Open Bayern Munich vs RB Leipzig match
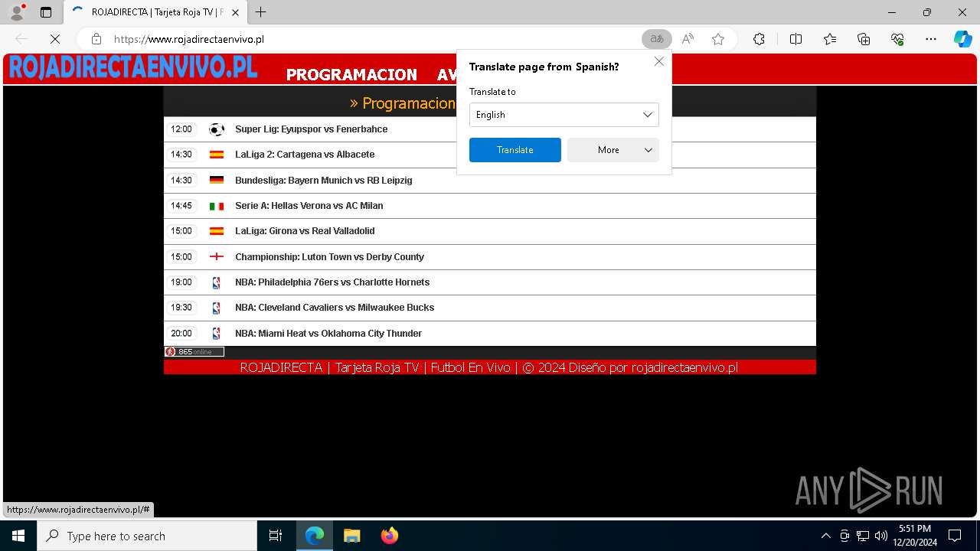This screenshot has width=980, height=551. click(324, 181)
